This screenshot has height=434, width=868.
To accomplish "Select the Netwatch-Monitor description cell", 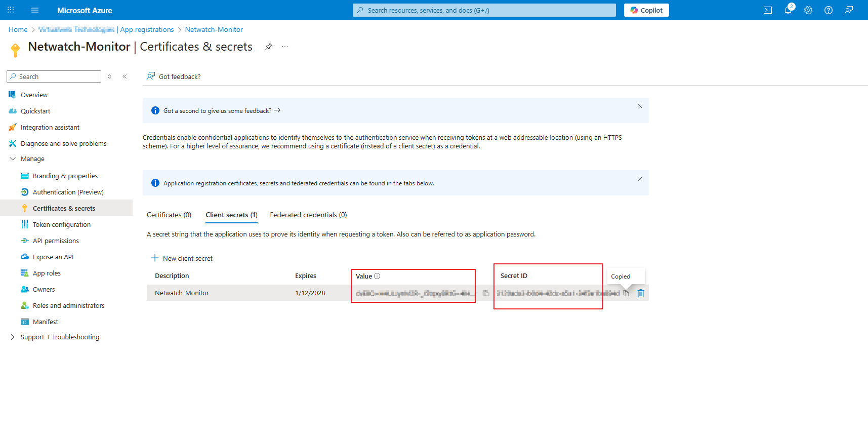I will click(x=182, y=293).
